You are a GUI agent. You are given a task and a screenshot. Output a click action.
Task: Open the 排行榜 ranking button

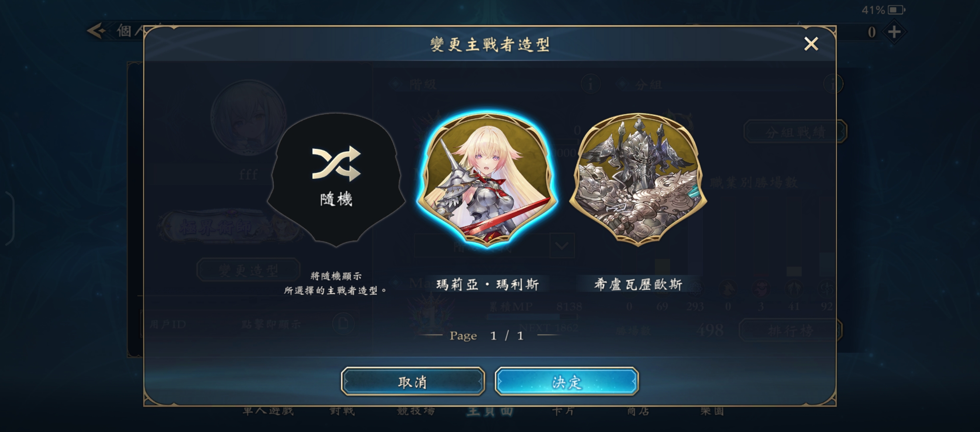tap(790, 330)
